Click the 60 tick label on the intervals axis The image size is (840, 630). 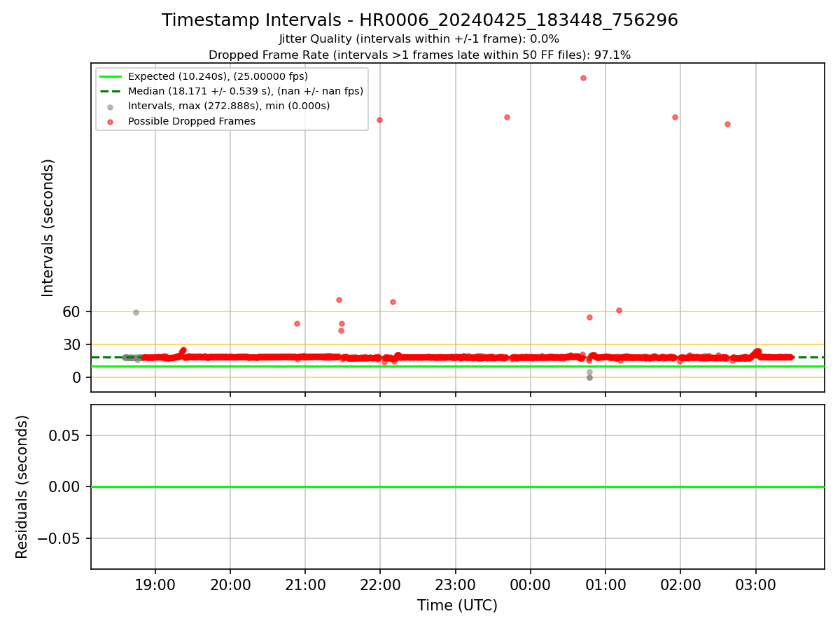71,311
